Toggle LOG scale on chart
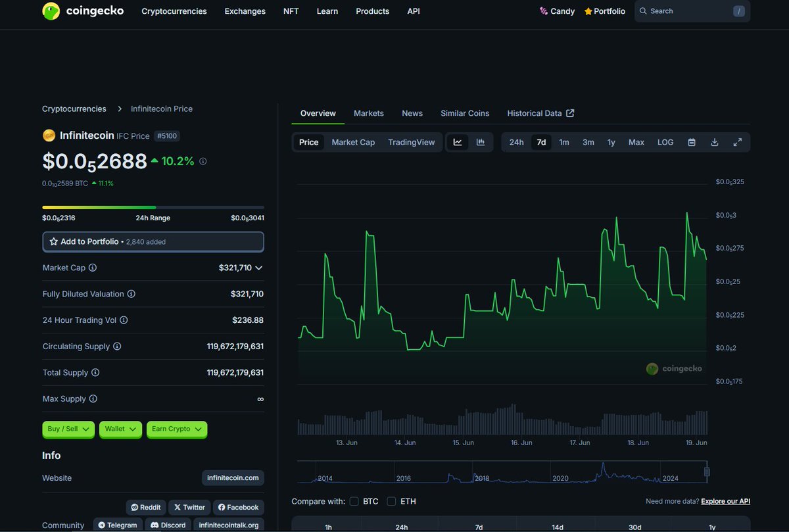This screenshot has height=532, width=789. click(x=665, y=142)
